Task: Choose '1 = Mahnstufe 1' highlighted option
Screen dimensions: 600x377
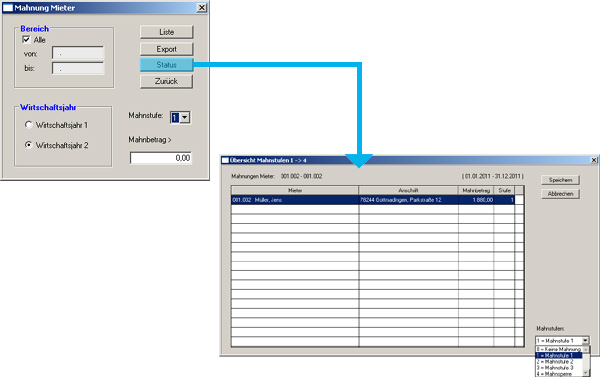Action: [x=559, y=356]
